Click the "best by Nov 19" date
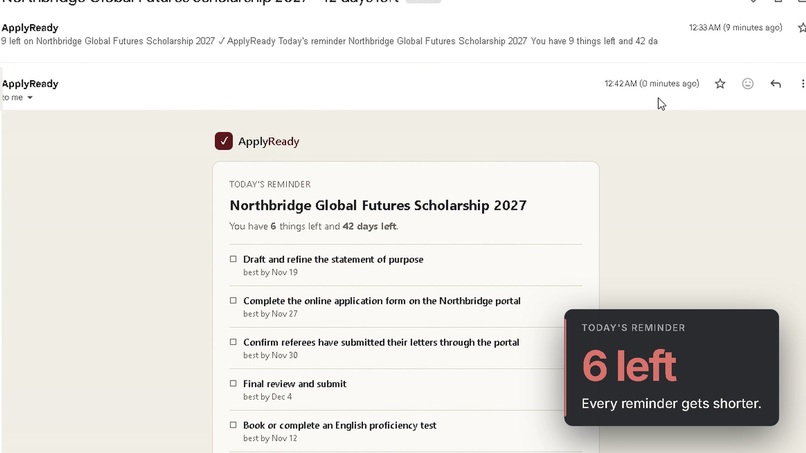The image size is (806, 453). click(270, 273)
